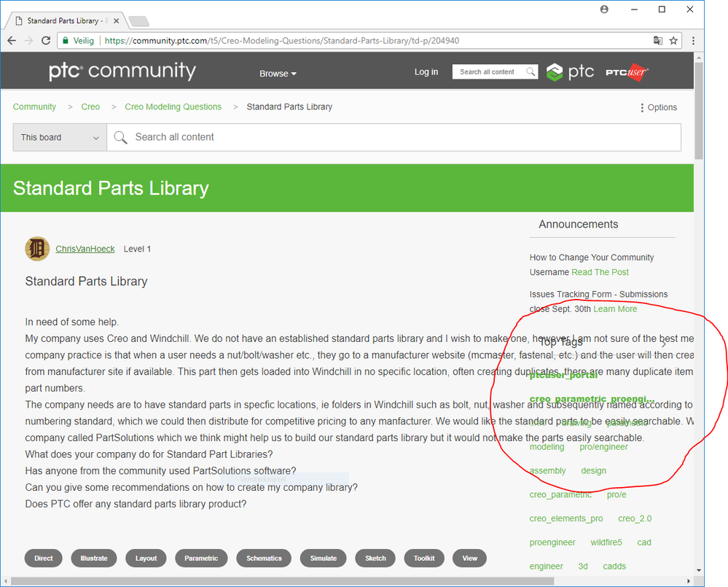Open the Chrome user profile icon
Viewport: 728px width, 587px height.
point(604,9)
